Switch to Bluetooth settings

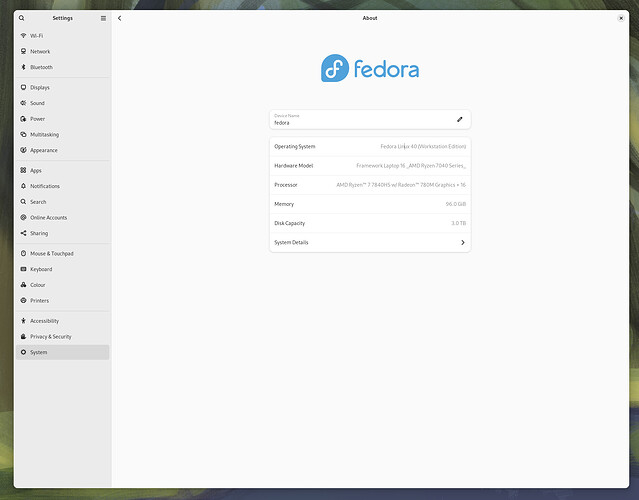point(62,67)
